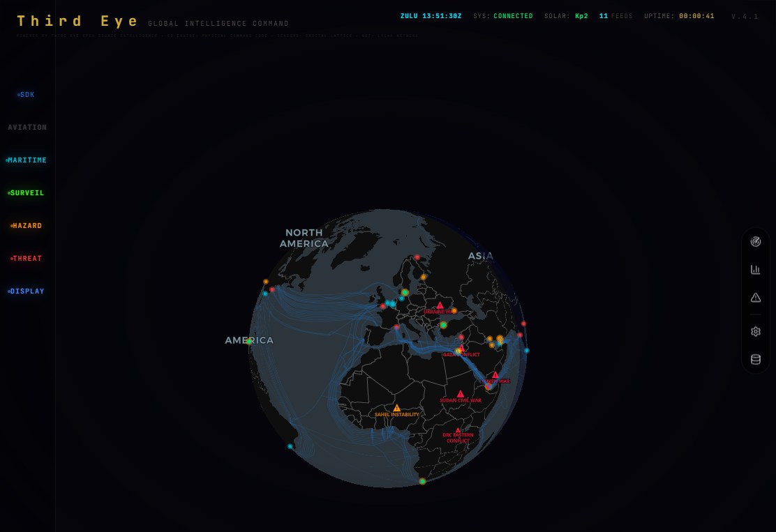
Task: Click the UPTIME 00:00:41 readout
Action: 679,16
